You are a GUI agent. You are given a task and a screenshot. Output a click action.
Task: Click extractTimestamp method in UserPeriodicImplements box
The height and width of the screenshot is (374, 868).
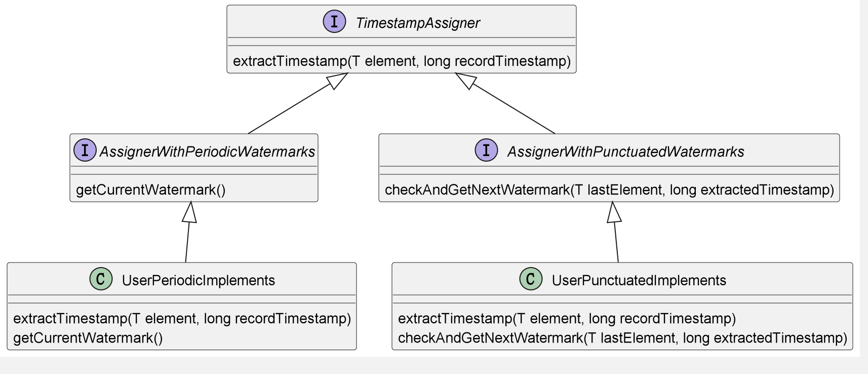click(182, 319)
